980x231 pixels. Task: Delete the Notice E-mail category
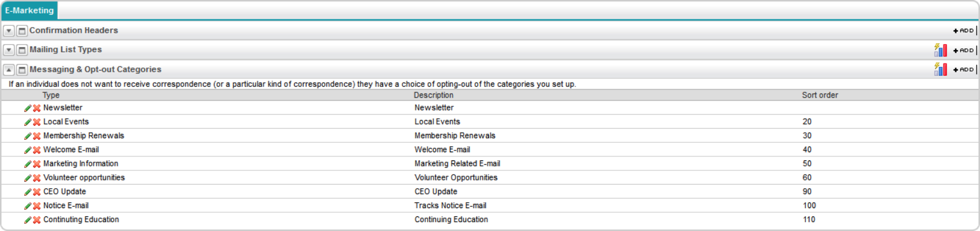(x=36, y=206)
